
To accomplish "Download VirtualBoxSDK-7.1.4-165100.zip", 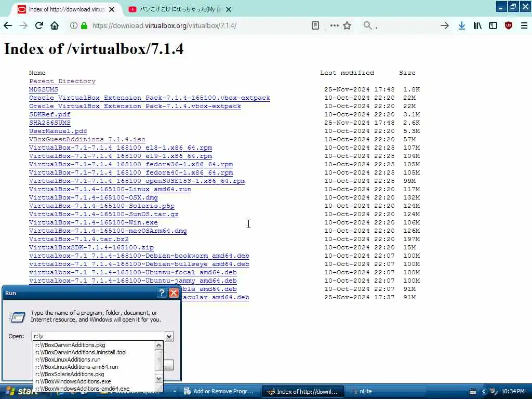I will point(91,247).
